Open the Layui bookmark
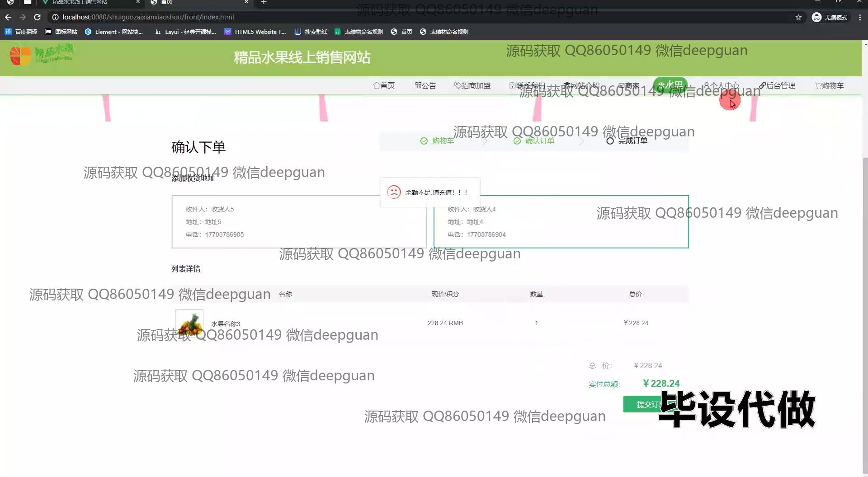 click(185, 32)
